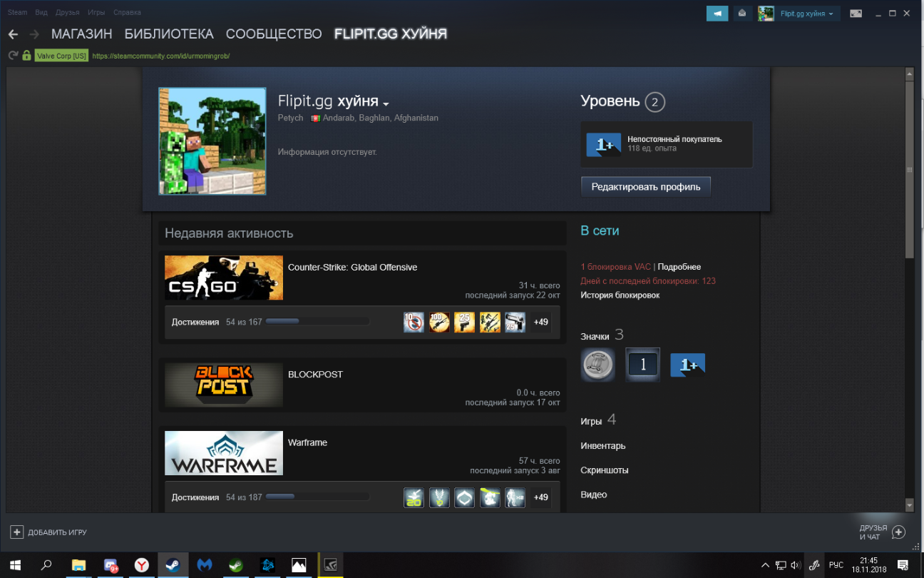Click ДОБАВИТЬ ИГРУ plus button
The width and height of the screenshot is (924, 578).
point(48,532)
